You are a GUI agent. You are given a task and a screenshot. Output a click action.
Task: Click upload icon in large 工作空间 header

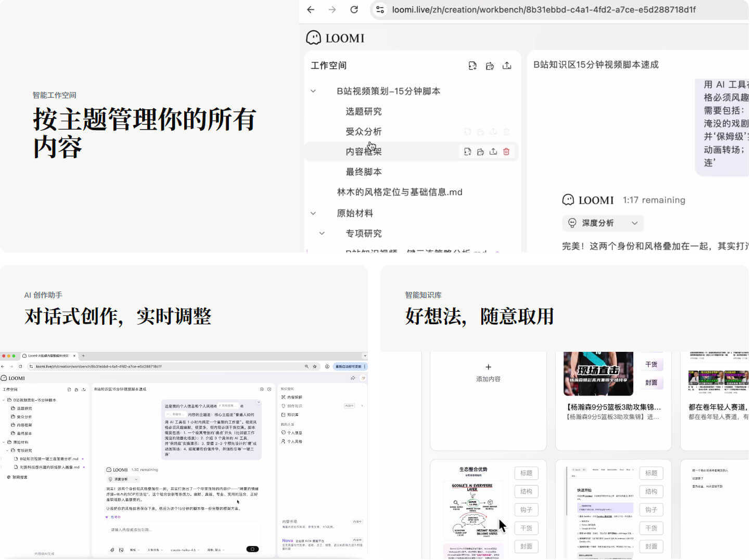(x=507, y=66)
